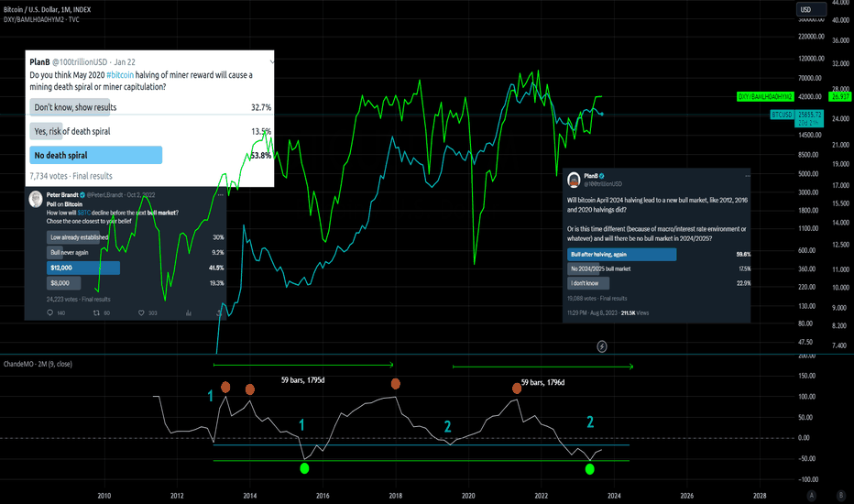Click the "DXY/BAMLH0A0HYM2 · TVC" legend text
The height and width of the screenshot is (504, 854).
41,19
